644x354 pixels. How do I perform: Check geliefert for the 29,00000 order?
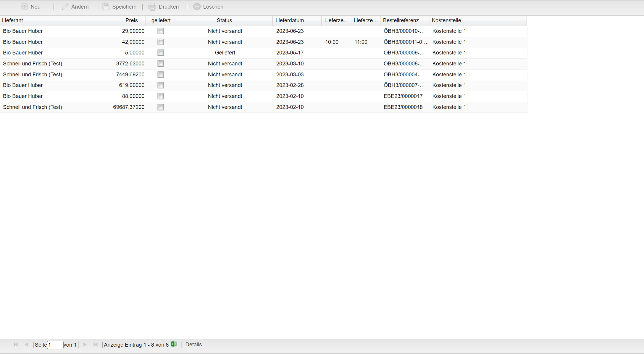[x=161, y=31]
